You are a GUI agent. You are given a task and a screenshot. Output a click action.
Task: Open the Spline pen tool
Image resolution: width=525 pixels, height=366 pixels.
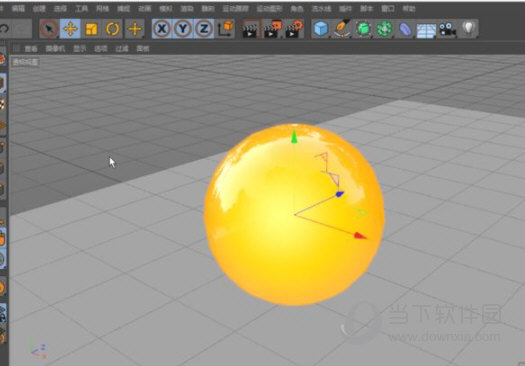[x=342, y=29]
